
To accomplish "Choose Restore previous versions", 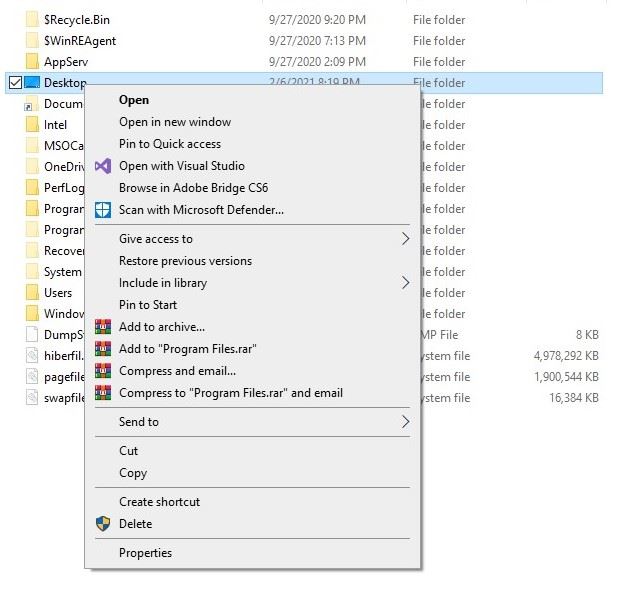I will point(253,261).
